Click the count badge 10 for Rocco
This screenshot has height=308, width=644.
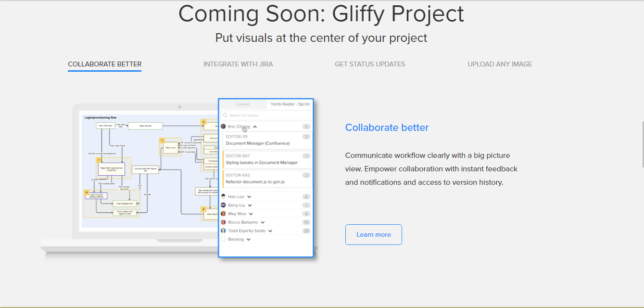point(306,222)
